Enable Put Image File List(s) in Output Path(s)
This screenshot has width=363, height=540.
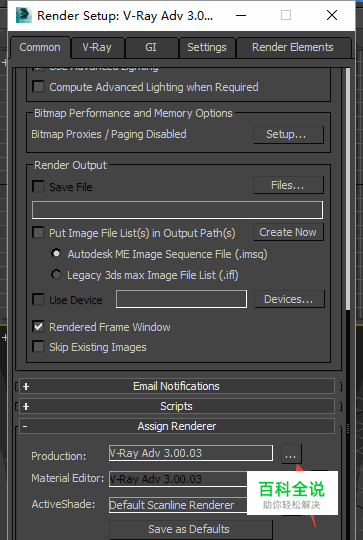[x=38, y=232]
